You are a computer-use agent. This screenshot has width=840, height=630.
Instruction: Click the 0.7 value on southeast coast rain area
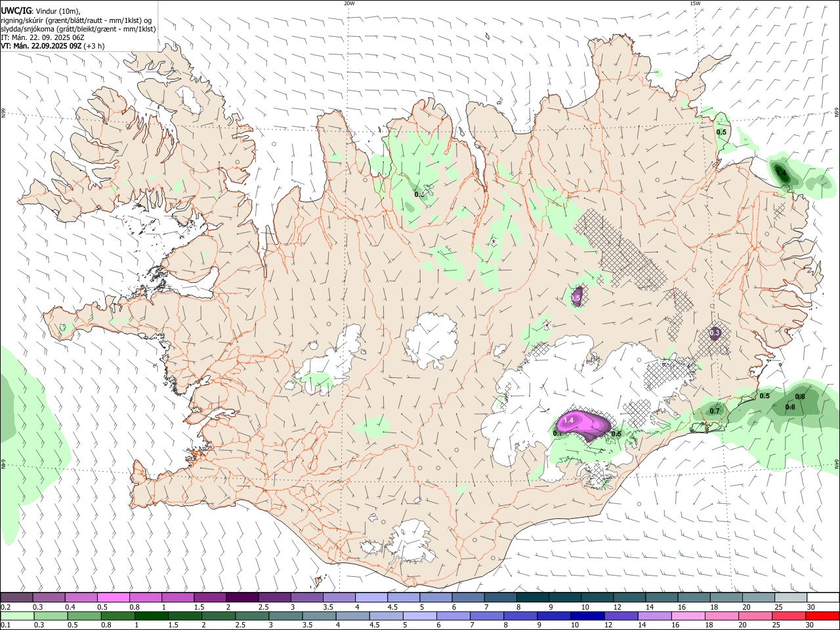(x=715, y=411)
